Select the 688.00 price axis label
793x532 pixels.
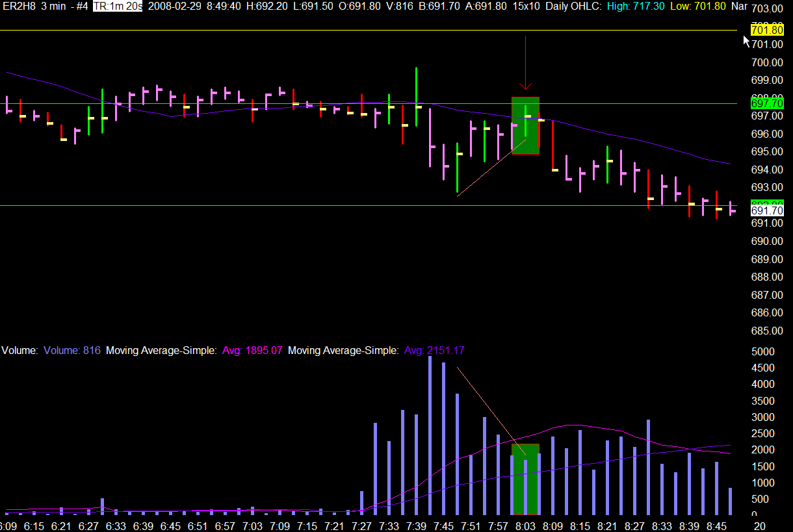pyautogui.click(x=768, y=277)
